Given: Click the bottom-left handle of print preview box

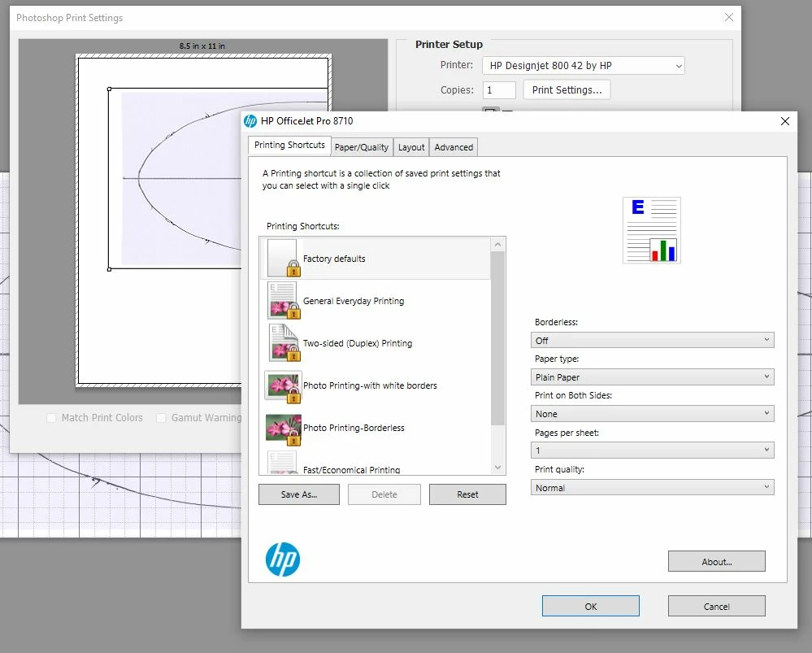Looking at the screenshot, I should click(x=109, y=269).
